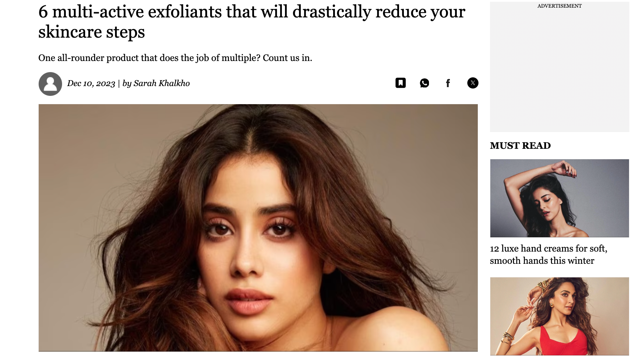Viewport: 644px width, 361px height.
Task: Click the MUST READ section heading
Action: click(x=520, y=146)
